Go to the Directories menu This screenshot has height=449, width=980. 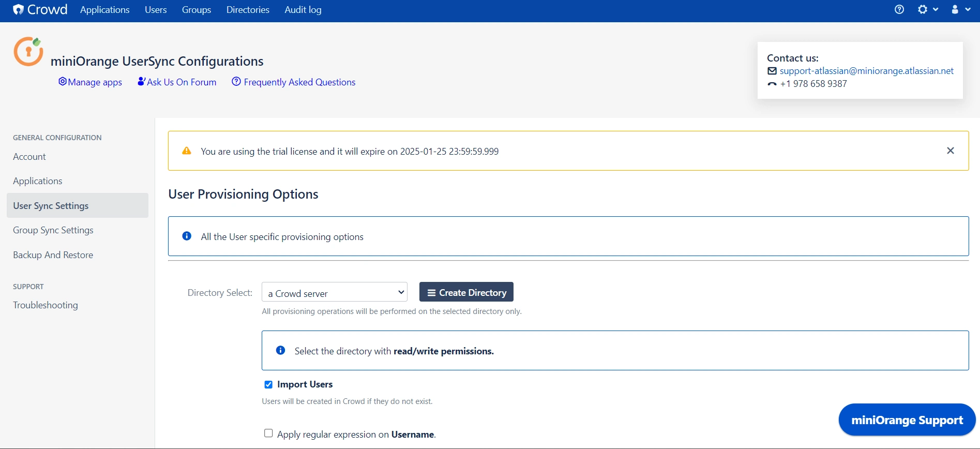click(x=248, y=10)
